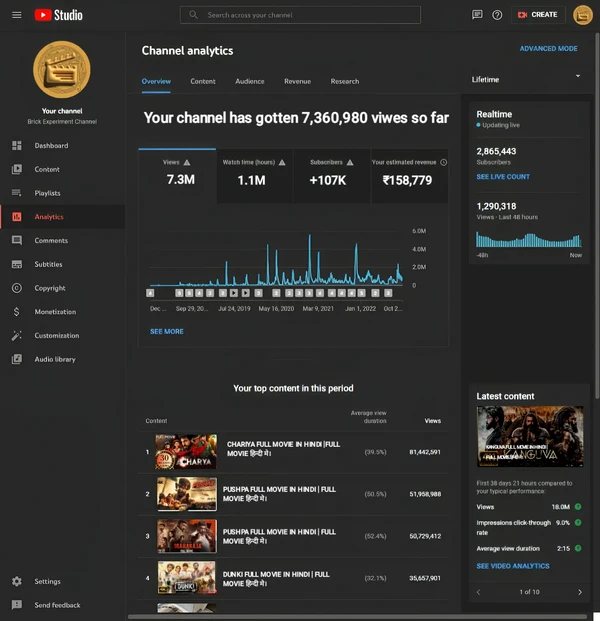Image resolution: width=600 pixels, height=621 pixels.
Task: Click the CREATE button
Action: 538,15
